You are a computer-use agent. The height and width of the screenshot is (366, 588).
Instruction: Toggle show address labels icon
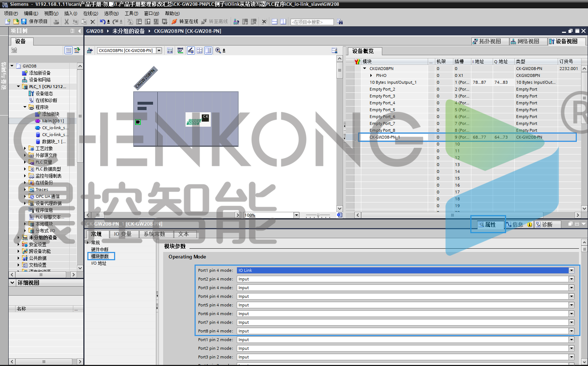170,51
